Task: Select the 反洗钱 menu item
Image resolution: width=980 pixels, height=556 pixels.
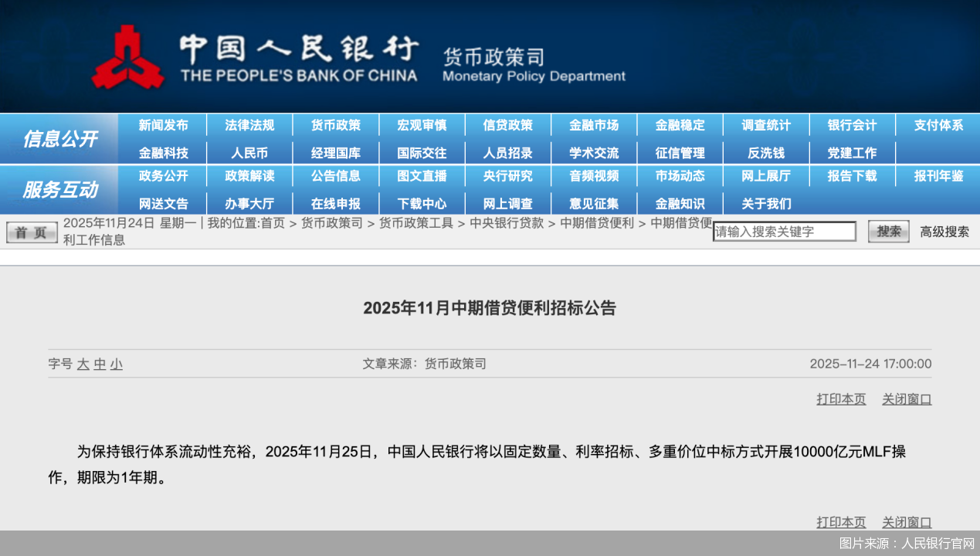Action: pyautogui.click(x=766, y=153)
